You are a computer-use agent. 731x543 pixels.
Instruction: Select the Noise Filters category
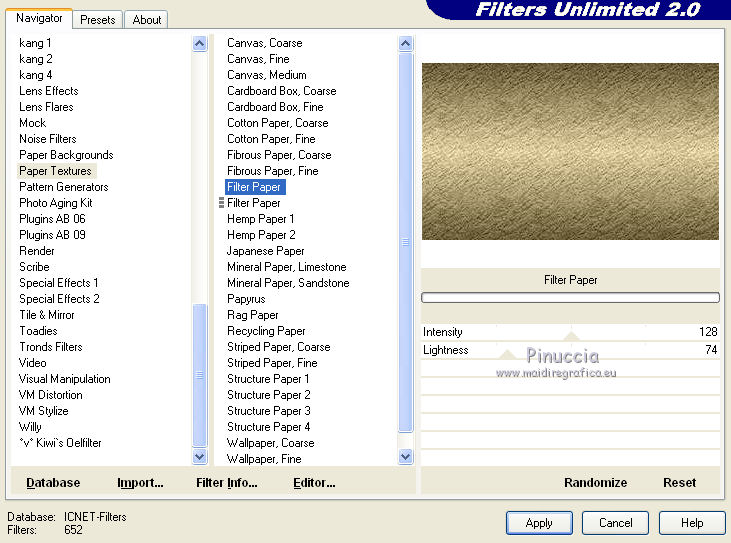[48, 139]
